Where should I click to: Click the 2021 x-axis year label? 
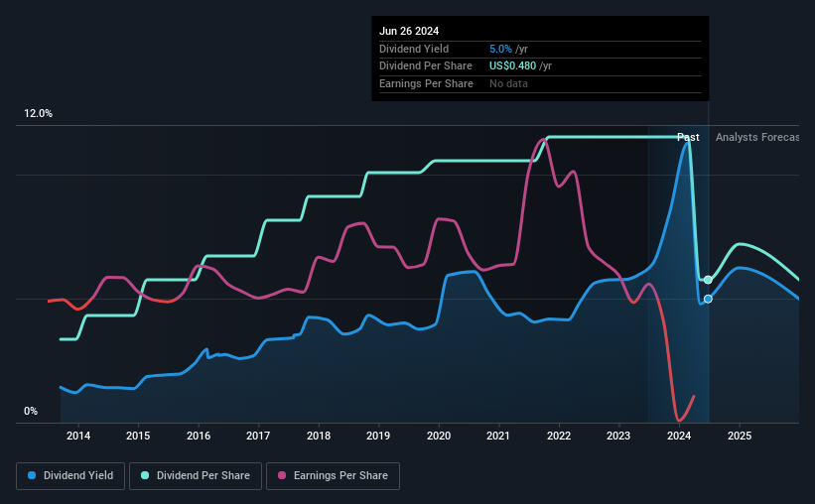[498, 436]
